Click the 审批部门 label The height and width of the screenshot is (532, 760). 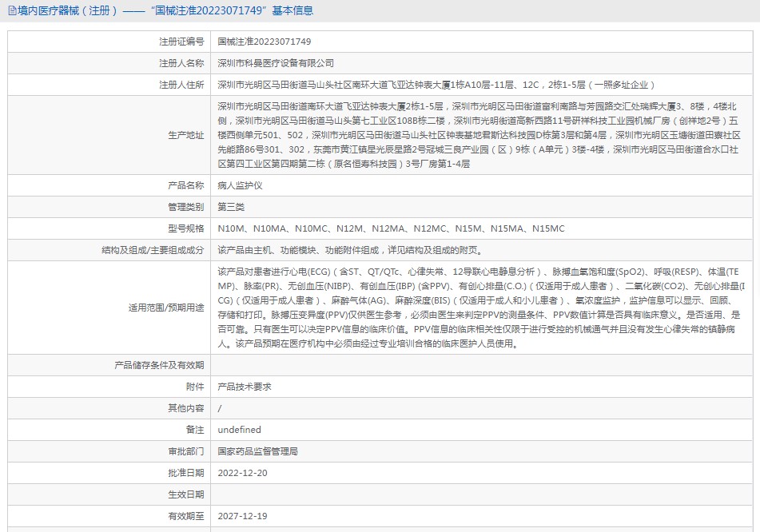point(186,451)
